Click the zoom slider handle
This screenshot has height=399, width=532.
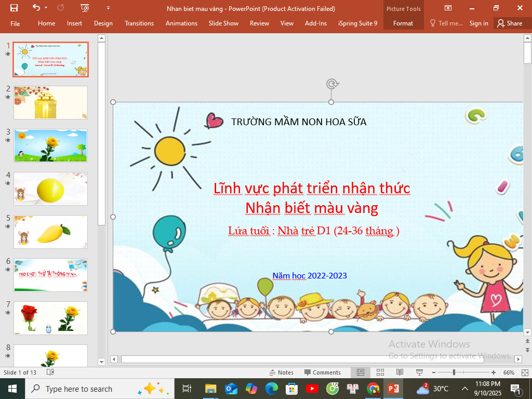pos(454,373)
